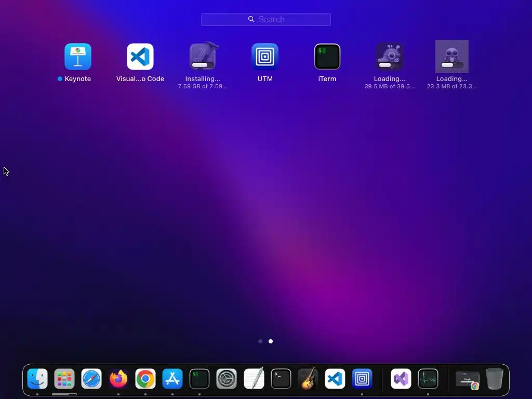Open Keynote from Launchpad
Image resolution: width=532 pixels, height=399 pixels.
[78, 57]
